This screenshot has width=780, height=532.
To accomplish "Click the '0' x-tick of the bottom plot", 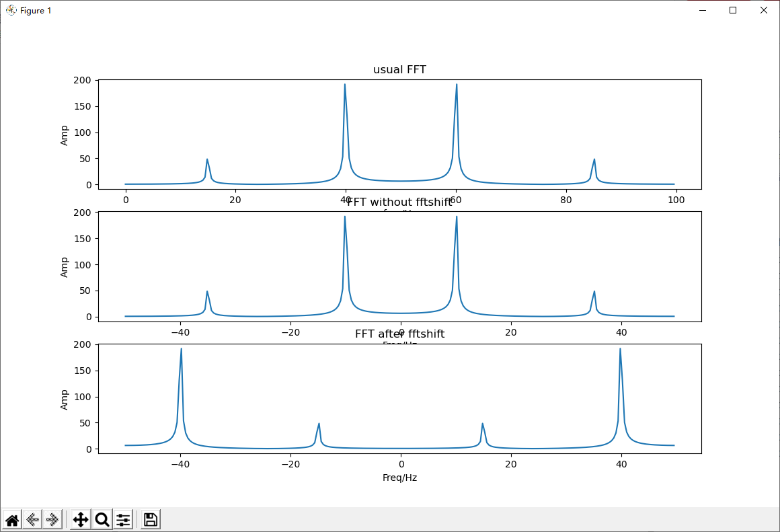I will pos(401,464).
